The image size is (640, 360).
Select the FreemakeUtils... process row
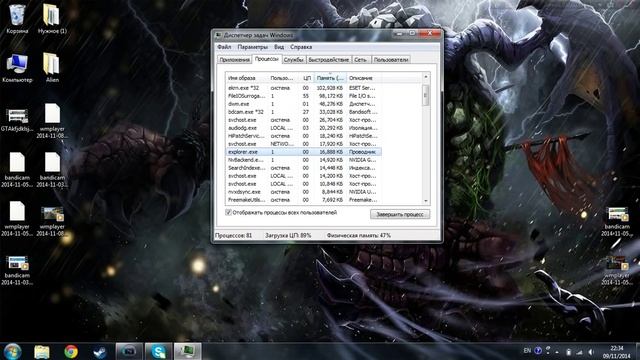pos(303,200)
